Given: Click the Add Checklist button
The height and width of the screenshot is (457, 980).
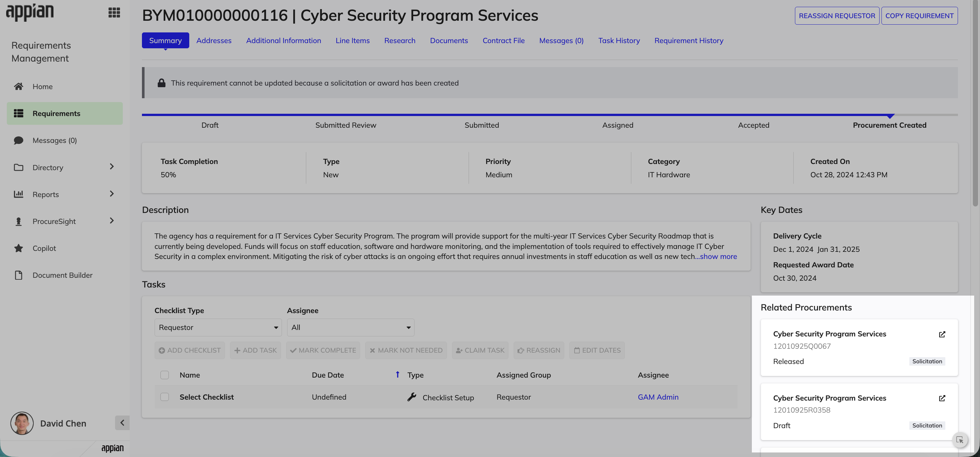Looking at the screenshot, I should (190, 350).
